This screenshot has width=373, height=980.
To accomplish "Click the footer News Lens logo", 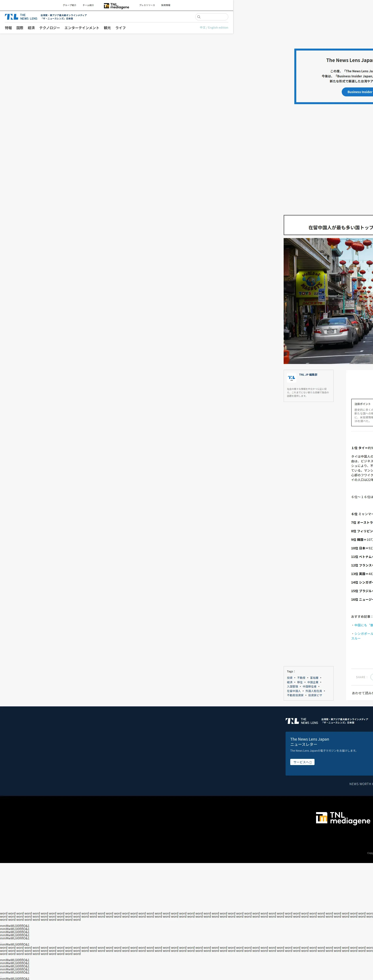I will point(302,721).
